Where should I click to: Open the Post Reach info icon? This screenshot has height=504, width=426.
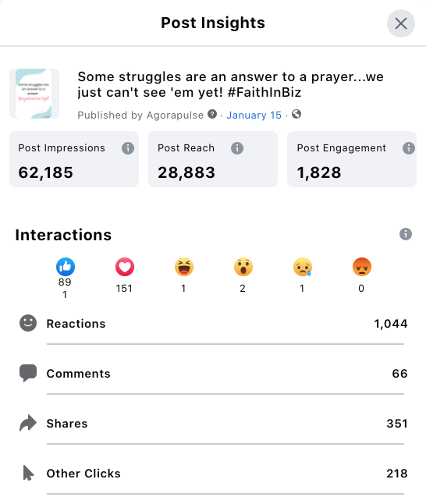[237, 148]
